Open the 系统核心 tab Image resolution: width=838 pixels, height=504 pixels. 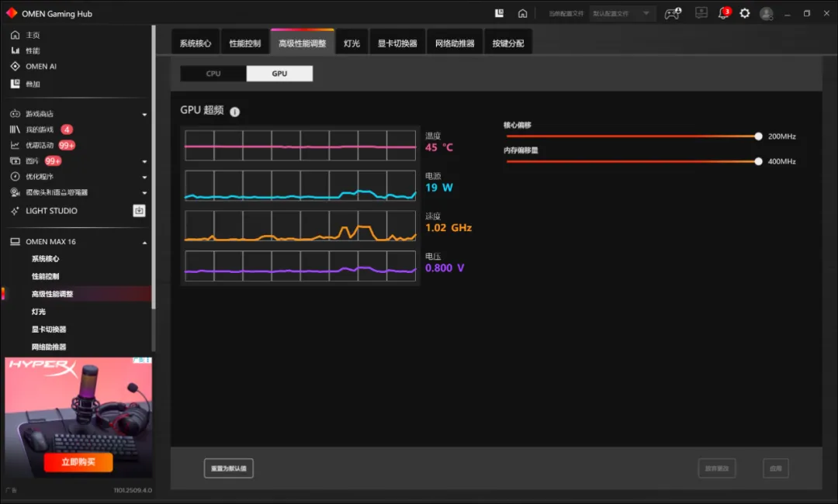[x=196, y=43]
